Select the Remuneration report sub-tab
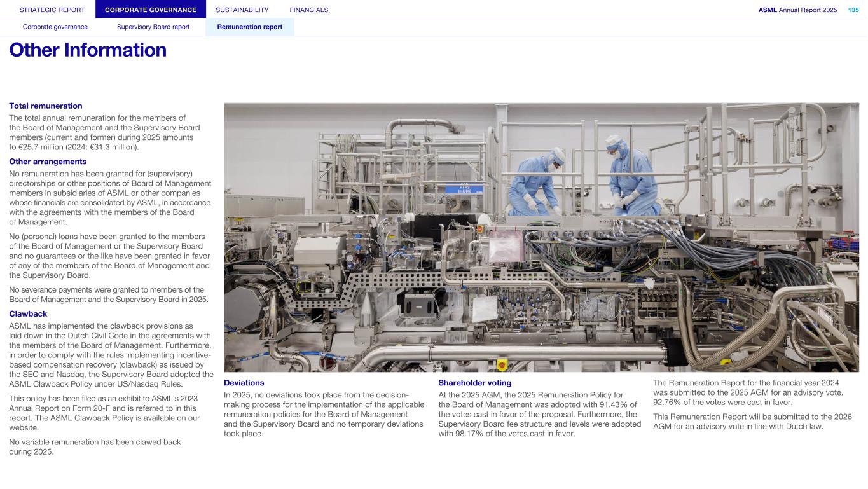Viewport: 868px width, 489px height. point(250,27)
